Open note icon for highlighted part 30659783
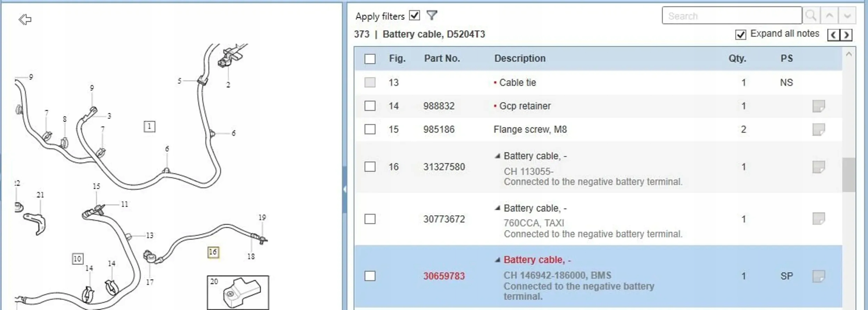Viewport: 868px width, 310px height. pyautogui.click(x=818, y=276)
